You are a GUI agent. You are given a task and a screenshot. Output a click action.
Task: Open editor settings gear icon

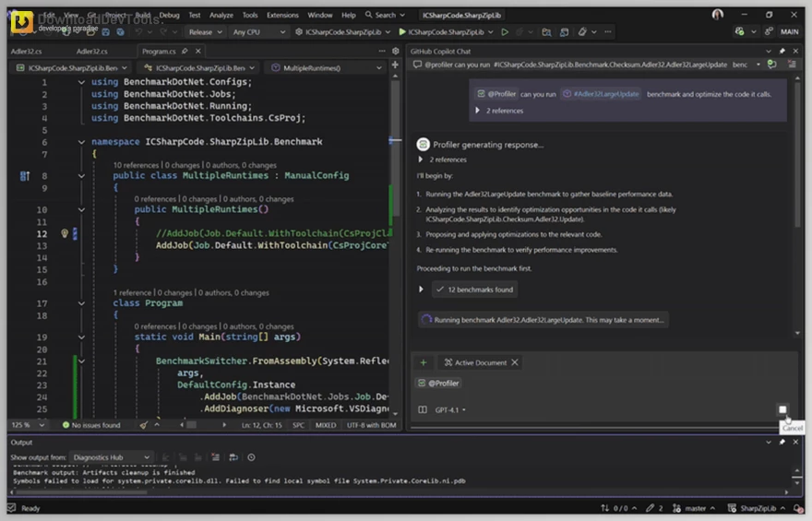point(396,52)
